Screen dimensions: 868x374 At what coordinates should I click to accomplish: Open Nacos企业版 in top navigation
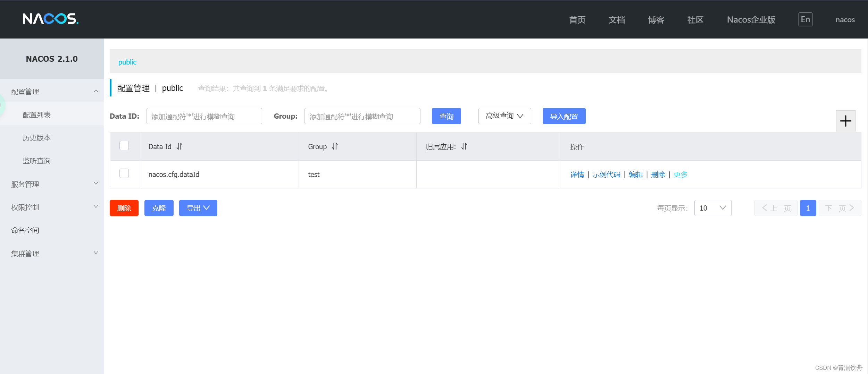pyautogui.click(x=751, y=20)
